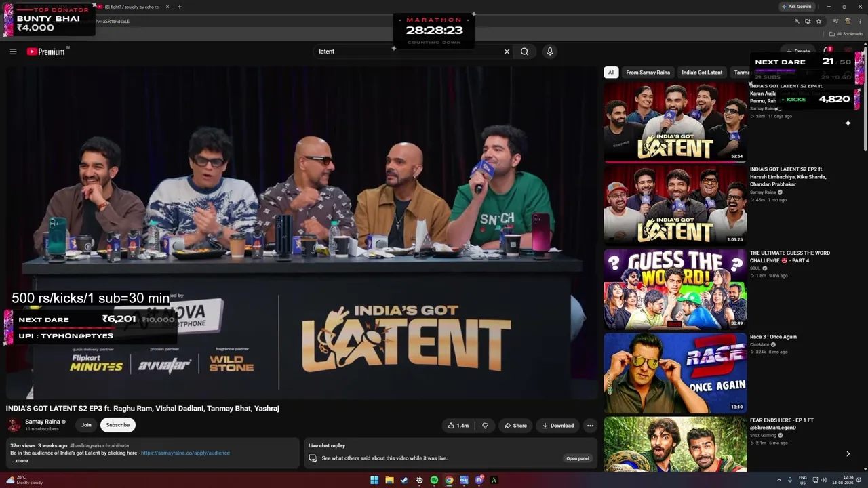Screen dimensions: 868x488
Task: Select the 'From Samay Raina' chip
Action: point(648,73)
